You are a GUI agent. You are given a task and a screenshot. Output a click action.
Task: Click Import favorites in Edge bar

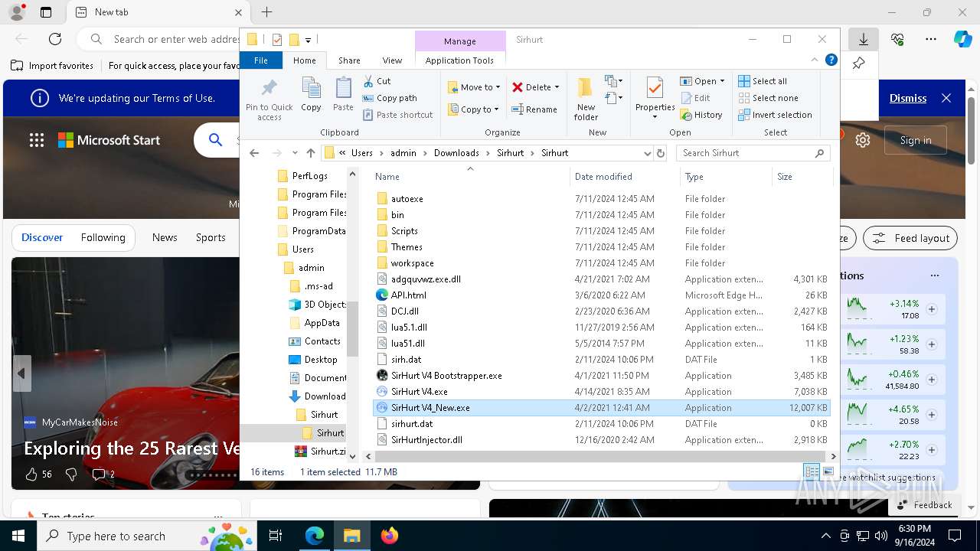point(52,66)
